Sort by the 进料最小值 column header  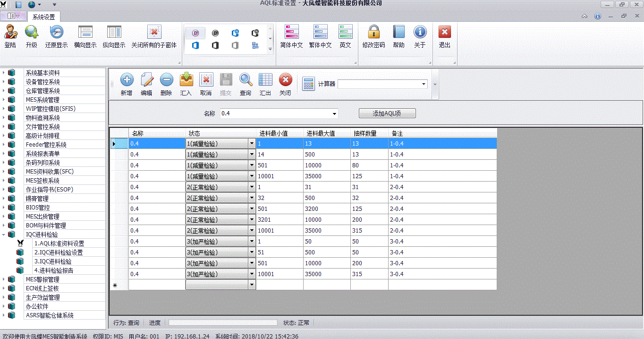tap(280, 133)
